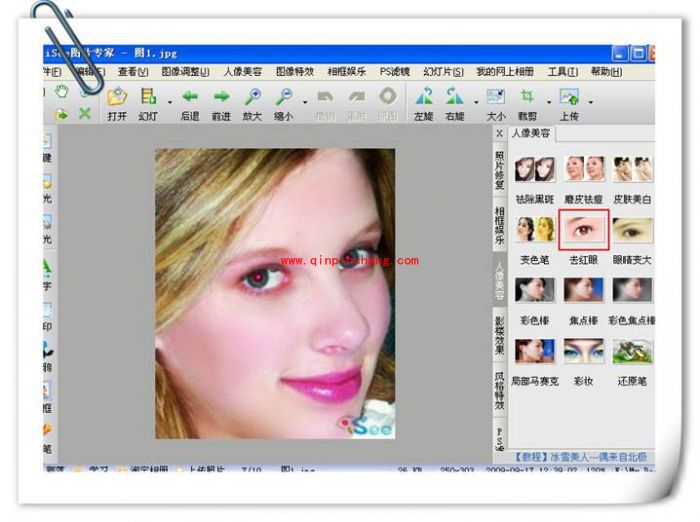Zoom in with the 放大 magnifier
The image size is (700, 522).
(253, 98)
